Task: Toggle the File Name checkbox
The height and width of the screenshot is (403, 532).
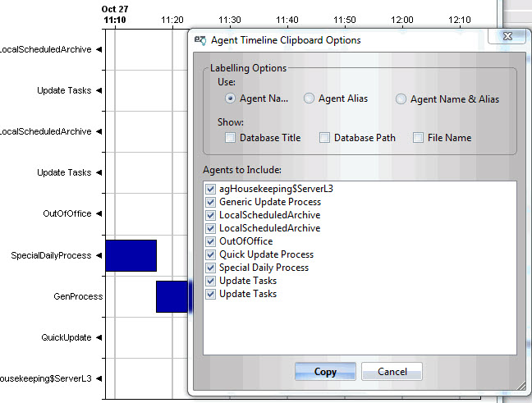Action: click(418, 138)
